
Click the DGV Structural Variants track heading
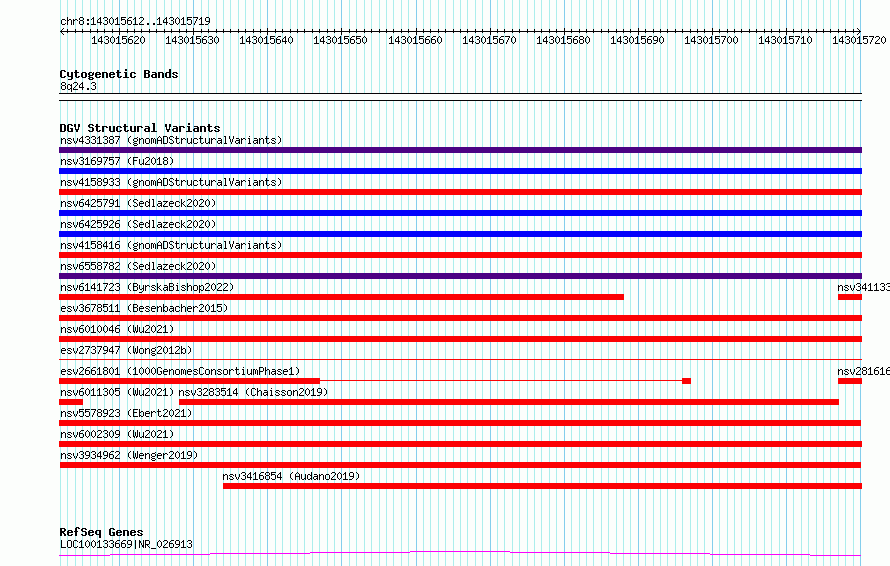(x=140, y=128)
